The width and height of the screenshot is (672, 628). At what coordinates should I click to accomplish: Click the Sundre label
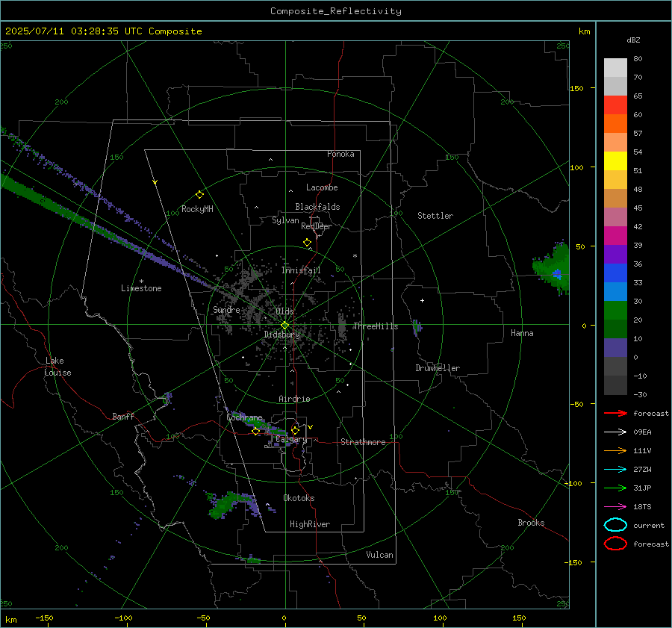click(x=226, y=309)
